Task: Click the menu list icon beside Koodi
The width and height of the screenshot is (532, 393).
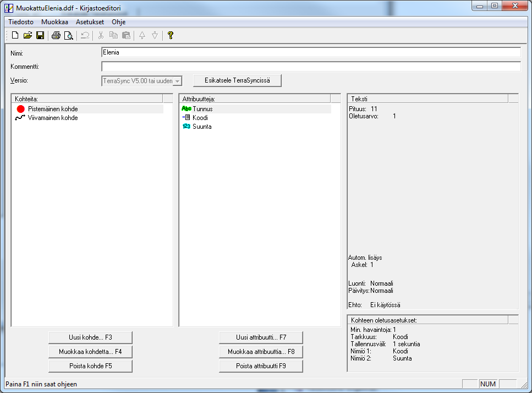Action: point(187,117)
